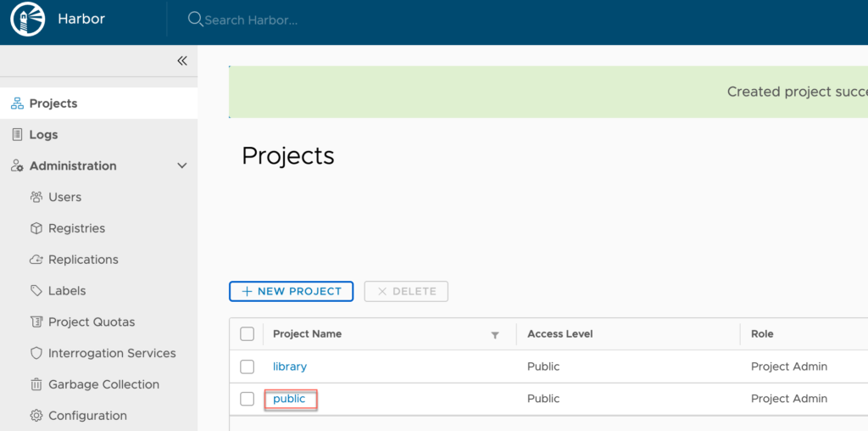Click the Garbage Collection trash icon

click(x=36, y=384)
